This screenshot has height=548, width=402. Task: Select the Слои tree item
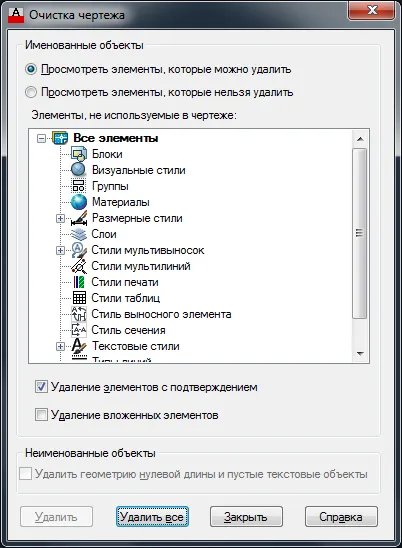pos(104,234)
